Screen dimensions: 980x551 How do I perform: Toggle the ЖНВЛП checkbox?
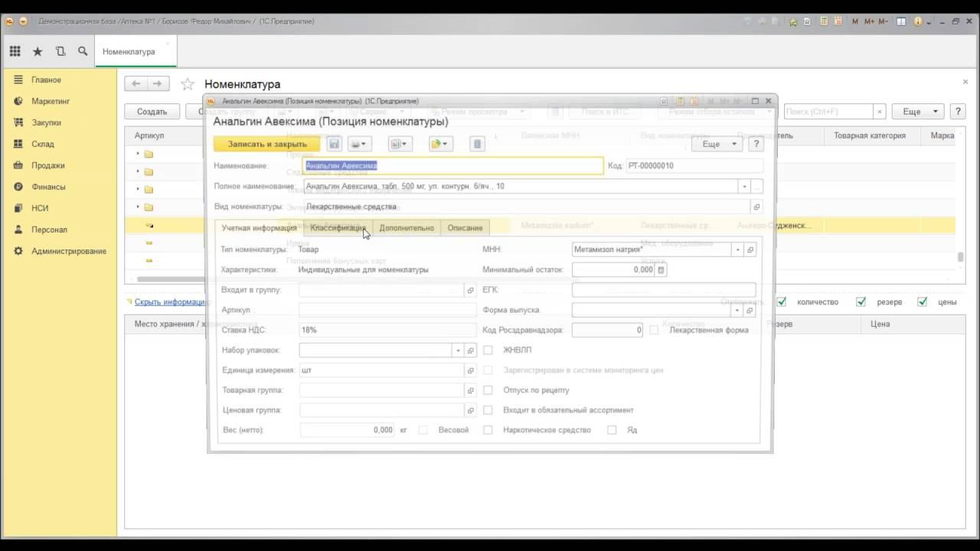tap(488, 350)
